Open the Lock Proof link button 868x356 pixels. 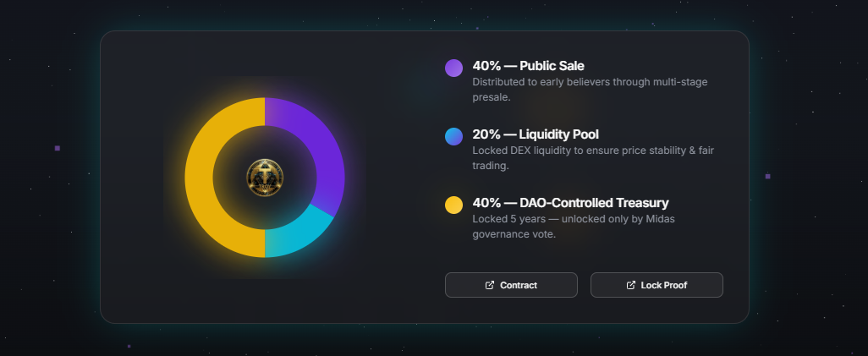tap(656, 285)
